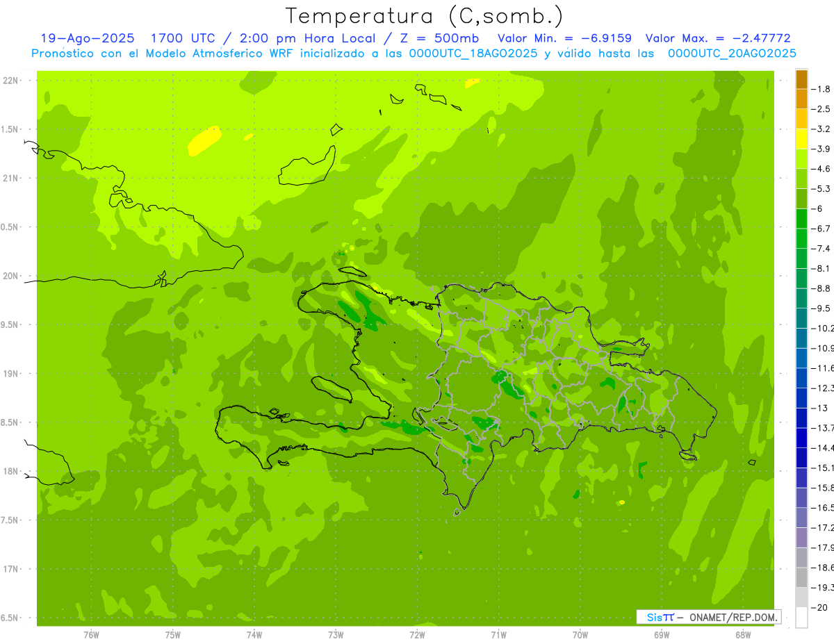Click the longitude label "69W"

pos(662,635)
